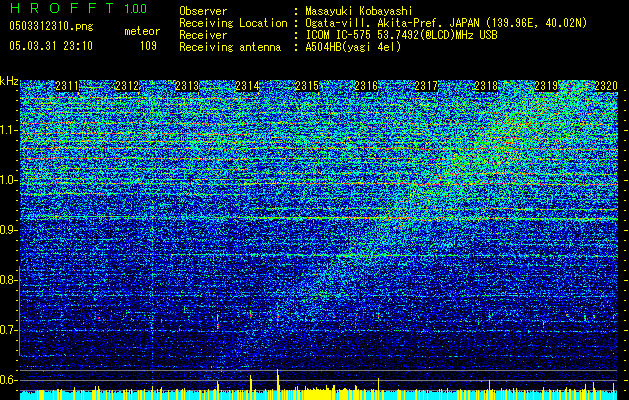The width and height of the screenshot is (629, 400).
Task: Select the Ogata-vill. Akita-Pref. JAPAN location text
Action: pos(446,23)
